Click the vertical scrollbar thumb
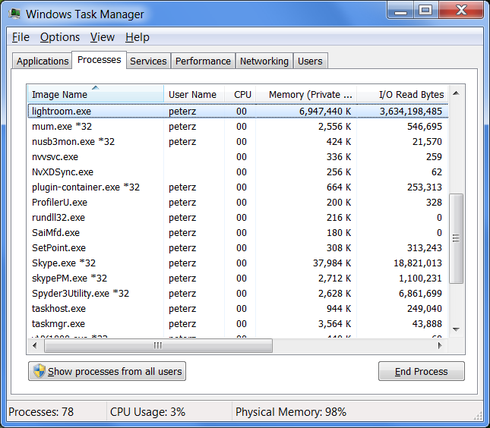The height and width of the screenshot is (428, 490). click(456, 238)
